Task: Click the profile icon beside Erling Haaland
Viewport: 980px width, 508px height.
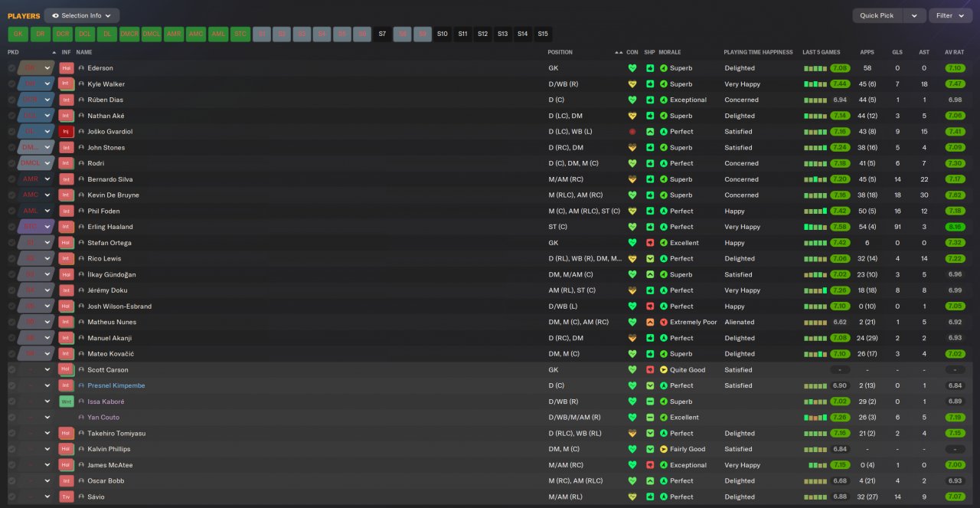Action: pyautogui.click(x=81, y=227)
